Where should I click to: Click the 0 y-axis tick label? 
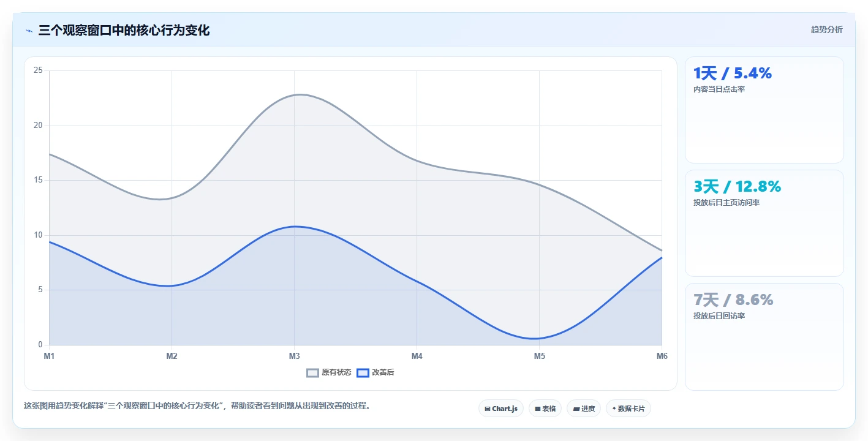point(40,345)
